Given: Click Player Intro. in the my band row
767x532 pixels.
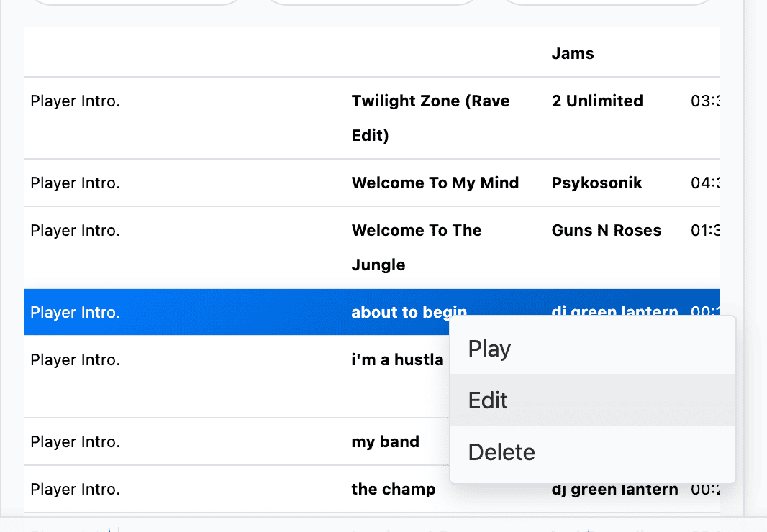Looking at the screenshot, I should click(75, 442).
